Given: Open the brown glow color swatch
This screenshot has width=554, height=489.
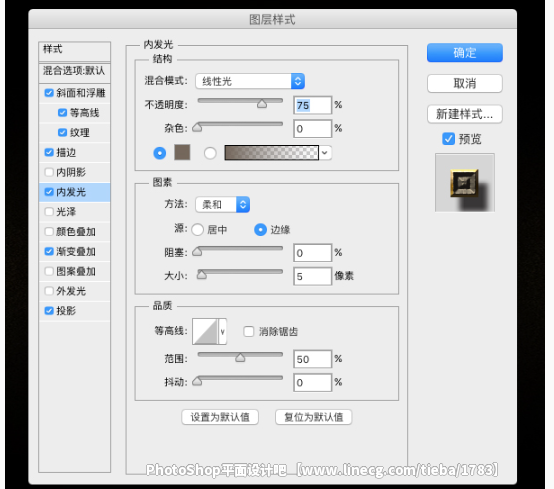Looking at the screenshot, I should (x=182, y=152).
